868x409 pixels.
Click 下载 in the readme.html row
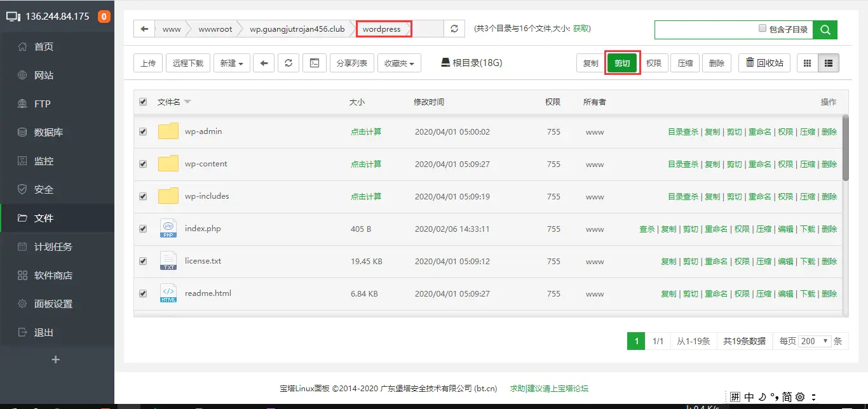pyautogui.click(x=808, y=293)
